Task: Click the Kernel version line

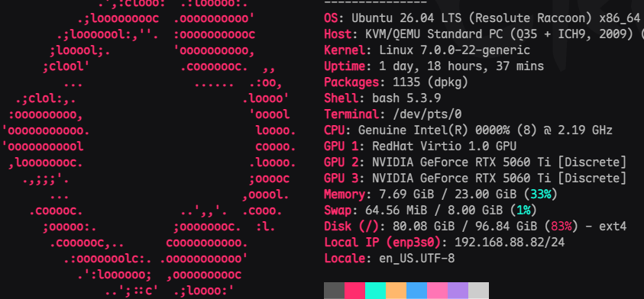Action: [427, 50]
